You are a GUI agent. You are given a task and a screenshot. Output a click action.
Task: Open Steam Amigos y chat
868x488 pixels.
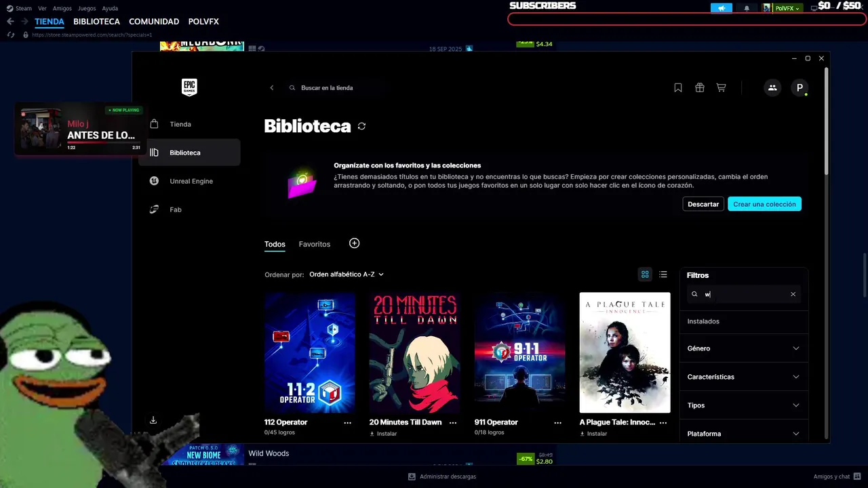[837, 476]
